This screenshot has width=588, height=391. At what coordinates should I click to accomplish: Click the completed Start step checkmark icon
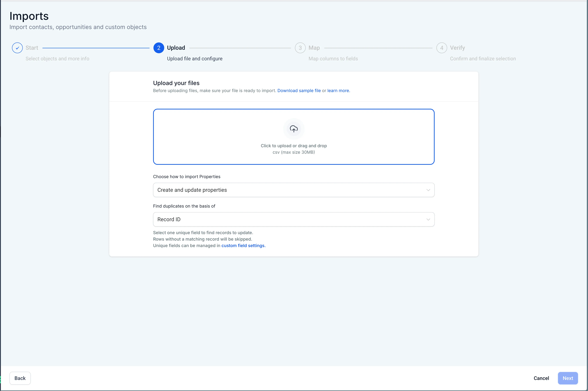click(17, 48)
